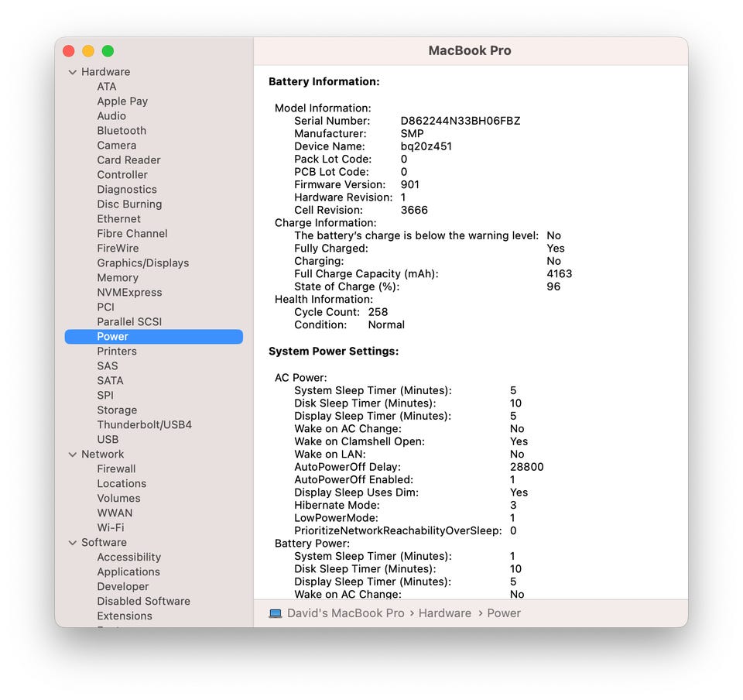
Task: Click the Network group label
Action: coord(102,454)
